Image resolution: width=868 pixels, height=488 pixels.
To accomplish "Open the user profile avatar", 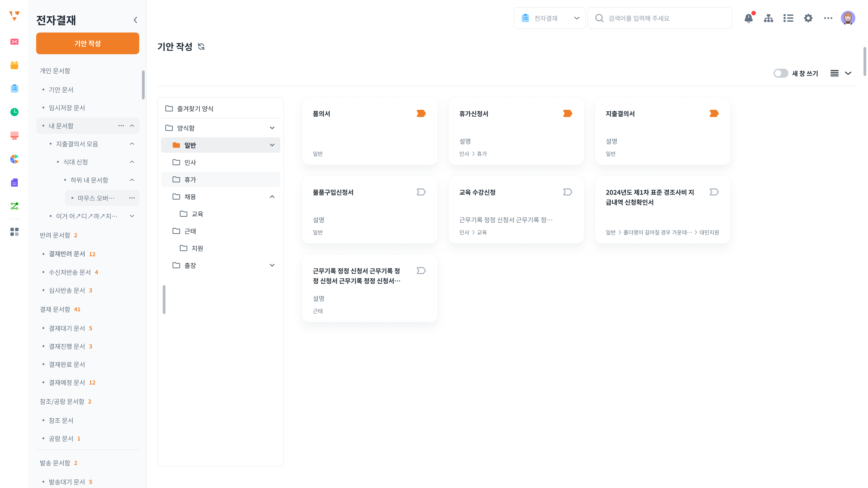I will pos(848,18).
